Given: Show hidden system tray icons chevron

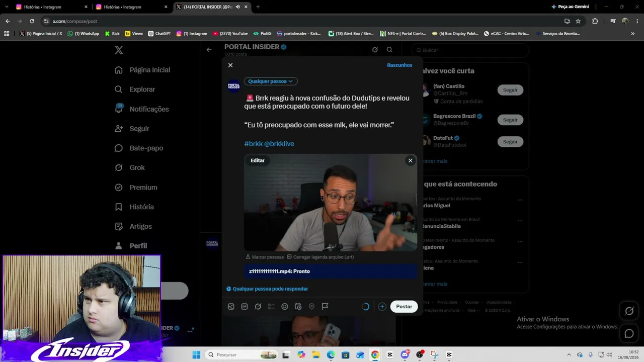Looking at the screenshot, I should 569,355.
